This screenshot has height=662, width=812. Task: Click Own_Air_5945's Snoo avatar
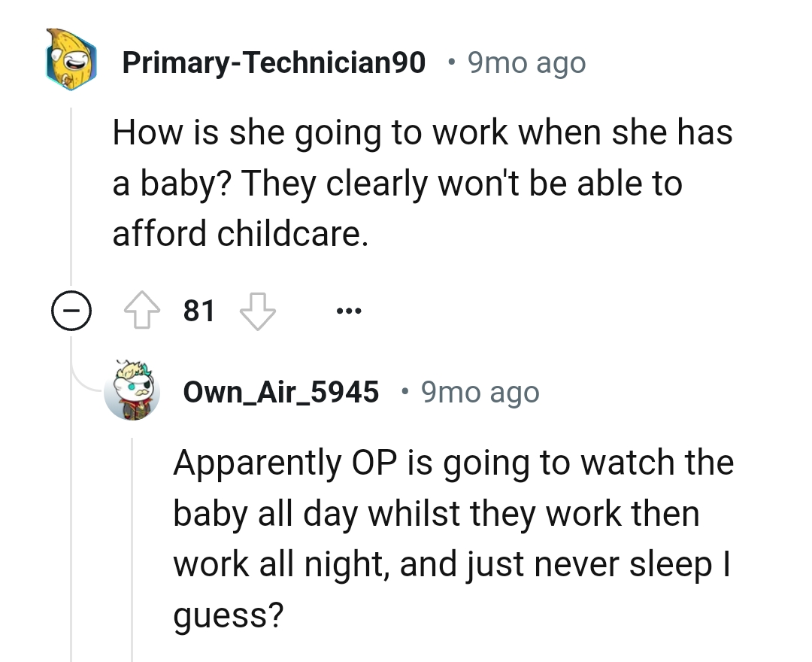[133, 392]
